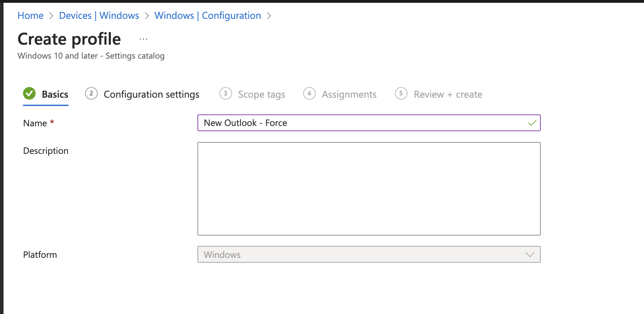Switch to the Configuration settings step
644x314 pixels.
click(151, 94)
